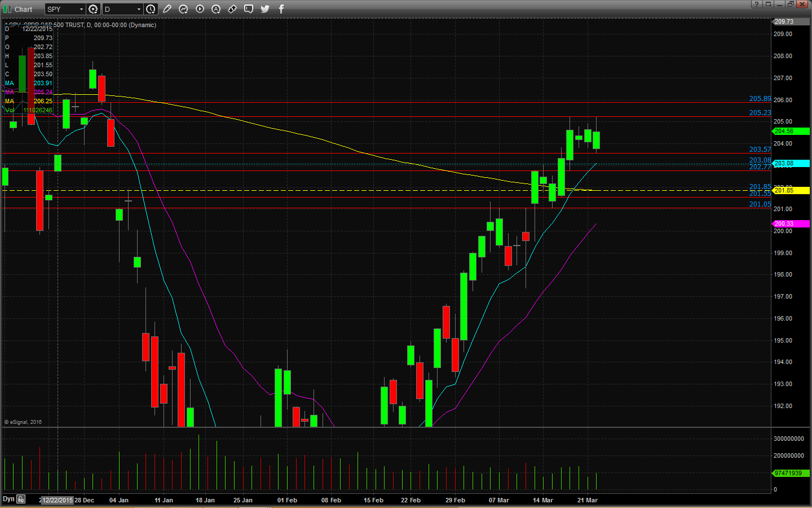
Task: Click the 300000000 volume axis label
Action: point(788,439)
